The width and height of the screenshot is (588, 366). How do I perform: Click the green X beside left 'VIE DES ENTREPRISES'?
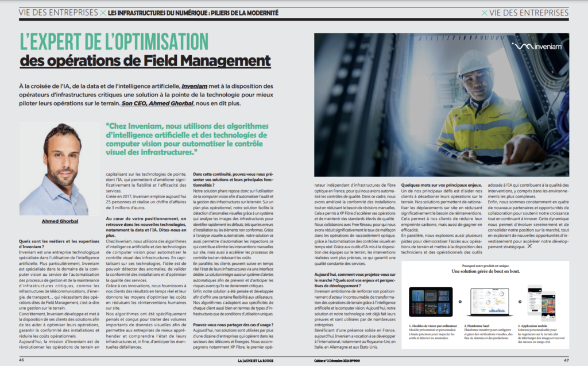103,13
